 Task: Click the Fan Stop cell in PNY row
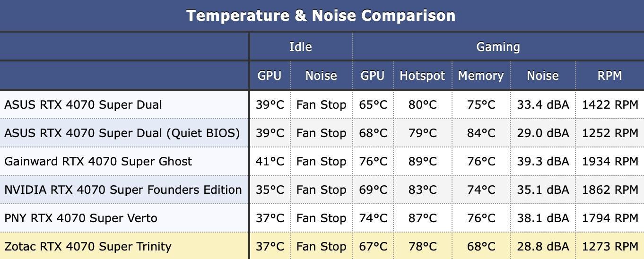[x=321, y=218]
